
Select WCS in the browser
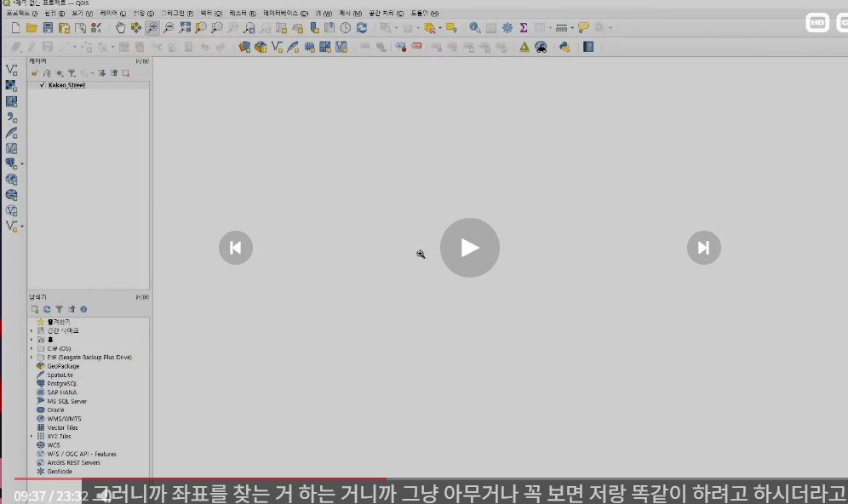(54, 445)
